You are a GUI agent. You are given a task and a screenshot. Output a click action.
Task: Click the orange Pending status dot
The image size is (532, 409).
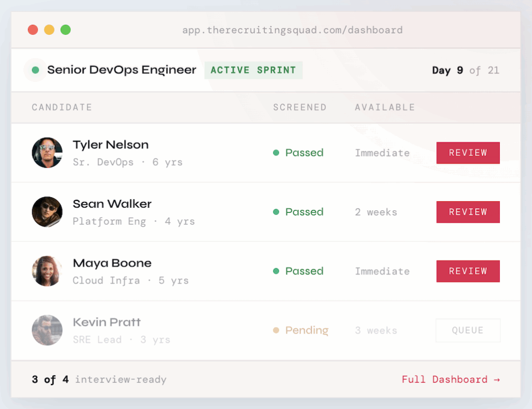(x=276, y=331)
